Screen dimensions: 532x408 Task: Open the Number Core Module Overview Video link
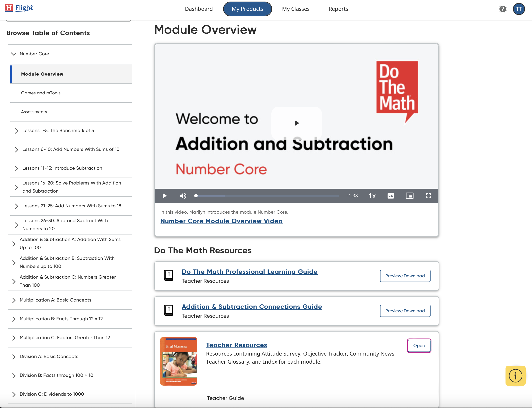pyautogui.click(x=221, y=221)
